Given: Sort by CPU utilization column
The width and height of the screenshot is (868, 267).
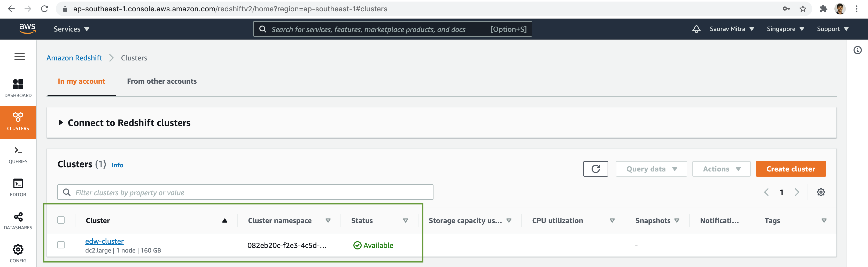Looking at the screenshot, I should (x=612, y=221).
